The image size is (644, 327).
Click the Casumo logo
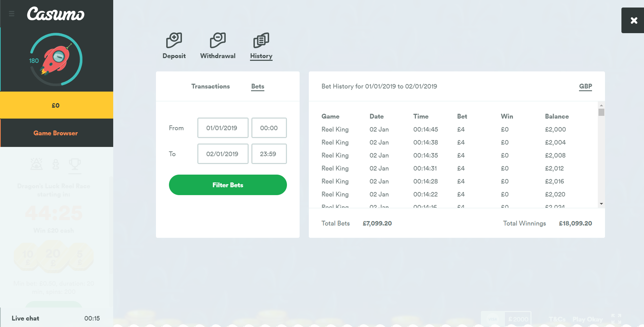(x=56, y=14)
